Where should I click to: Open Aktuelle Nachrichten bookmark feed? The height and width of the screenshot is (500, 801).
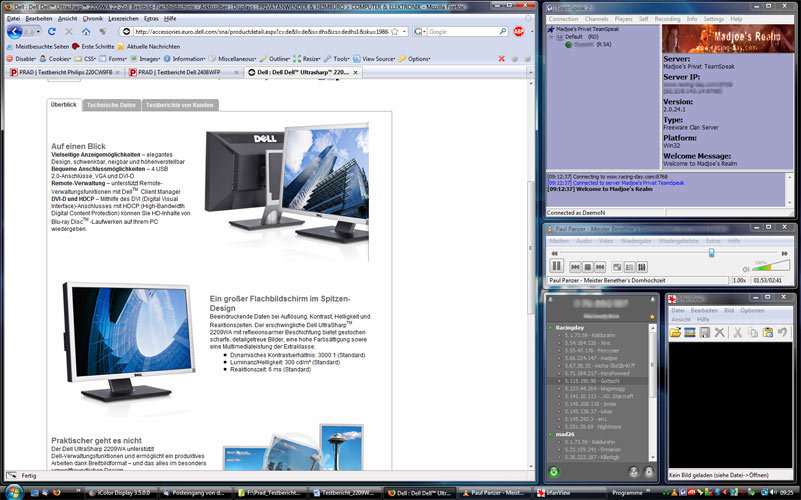point(149,46)
